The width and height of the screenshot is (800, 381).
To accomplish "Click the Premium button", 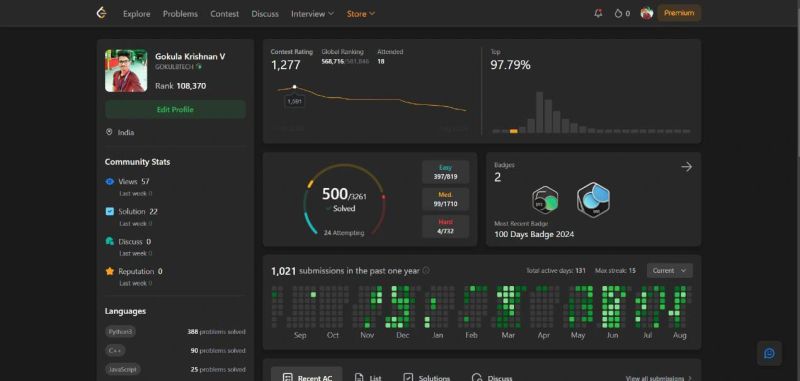I will point(679,13).
